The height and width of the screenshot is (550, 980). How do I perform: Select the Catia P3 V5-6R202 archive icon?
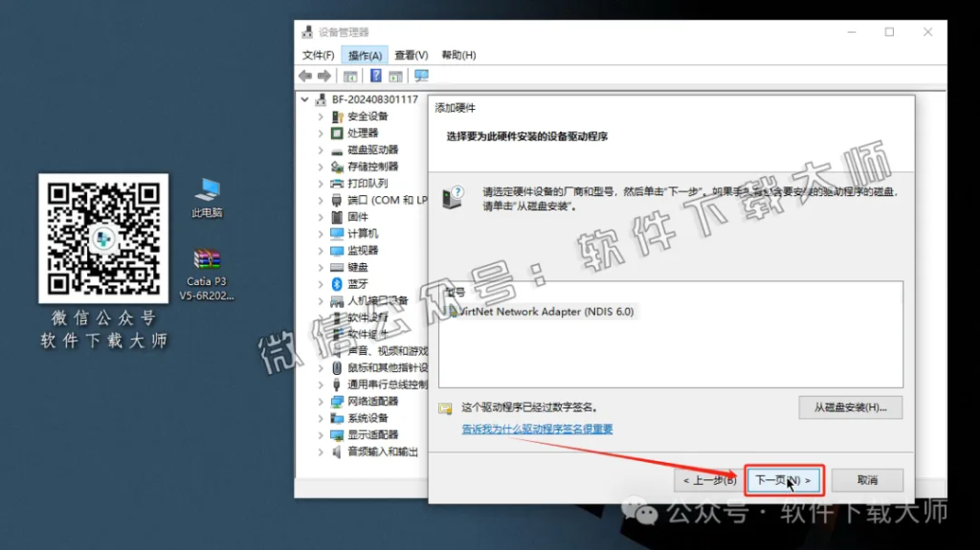point(207,275)
